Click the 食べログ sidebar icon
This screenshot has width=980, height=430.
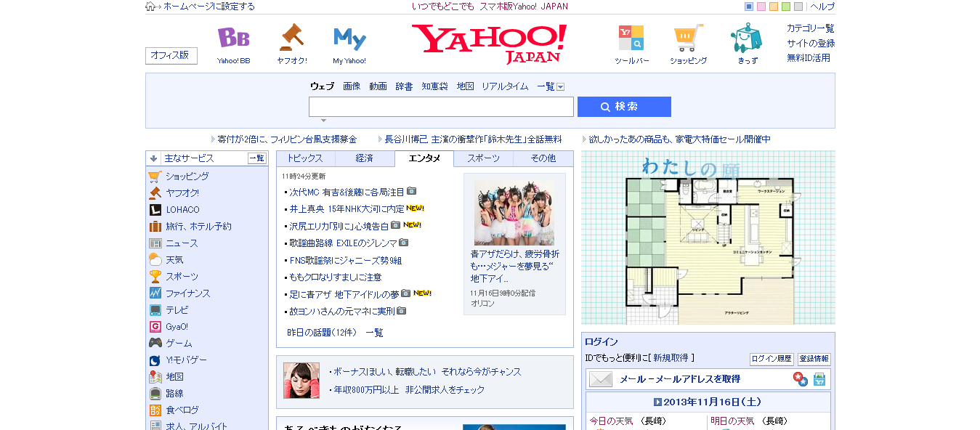(155, 410)
